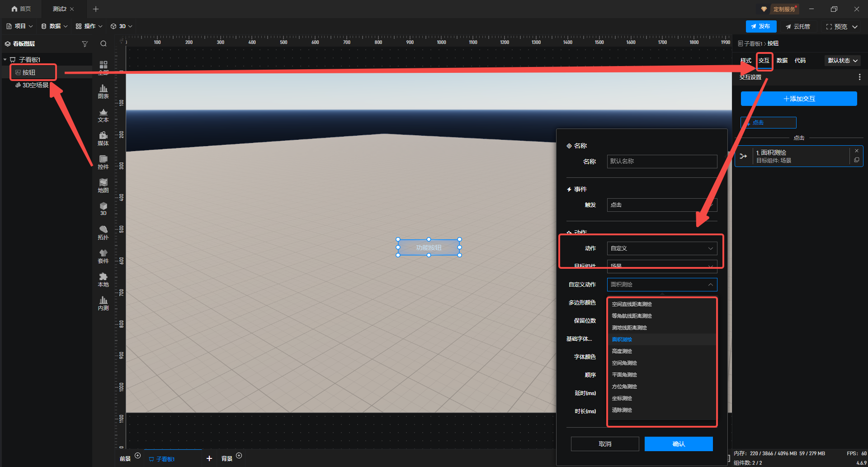Click the 名称 input field
The width and height of the screenshot is (868, 467).
[x=661, y=162]
